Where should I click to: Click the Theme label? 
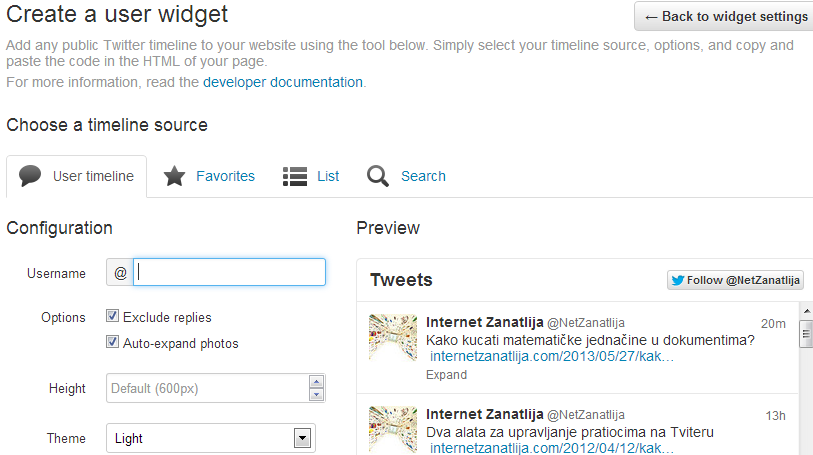66,438
